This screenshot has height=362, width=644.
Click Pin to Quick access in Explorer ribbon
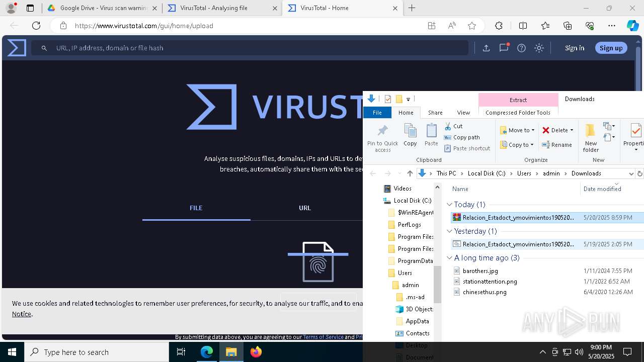click(382, 138)
